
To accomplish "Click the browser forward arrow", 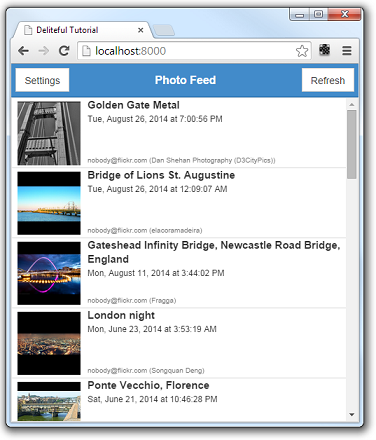I will tap(44, 51).
